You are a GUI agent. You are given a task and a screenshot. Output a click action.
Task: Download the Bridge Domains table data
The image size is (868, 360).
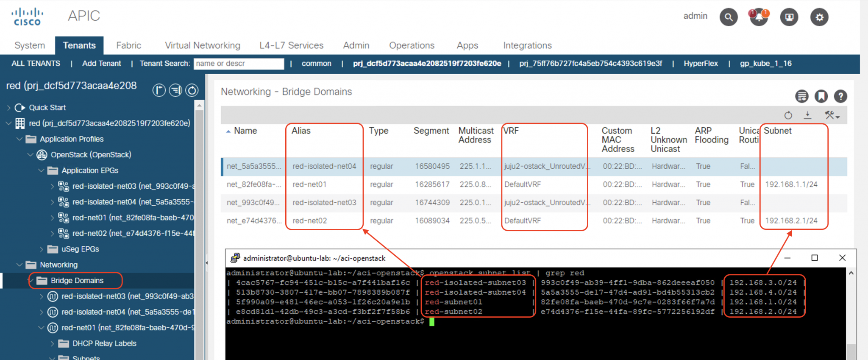pyautogui.click(x=807, y=115)
